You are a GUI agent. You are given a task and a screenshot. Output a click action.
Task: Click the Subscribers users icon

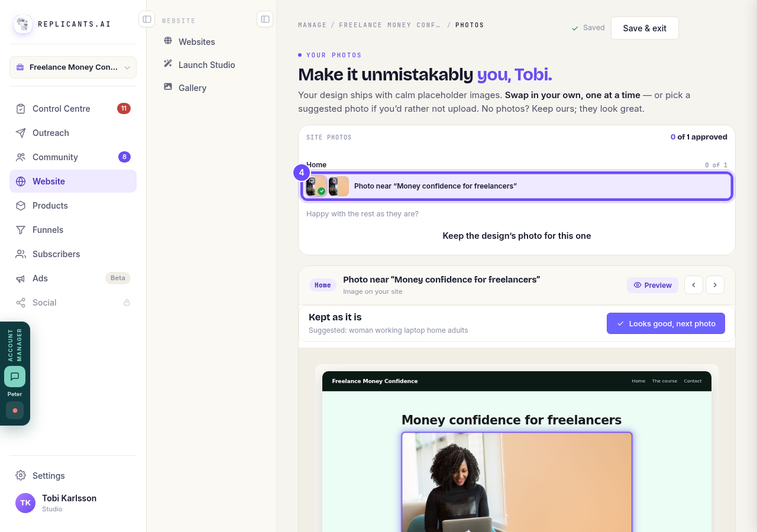point(21,254)
